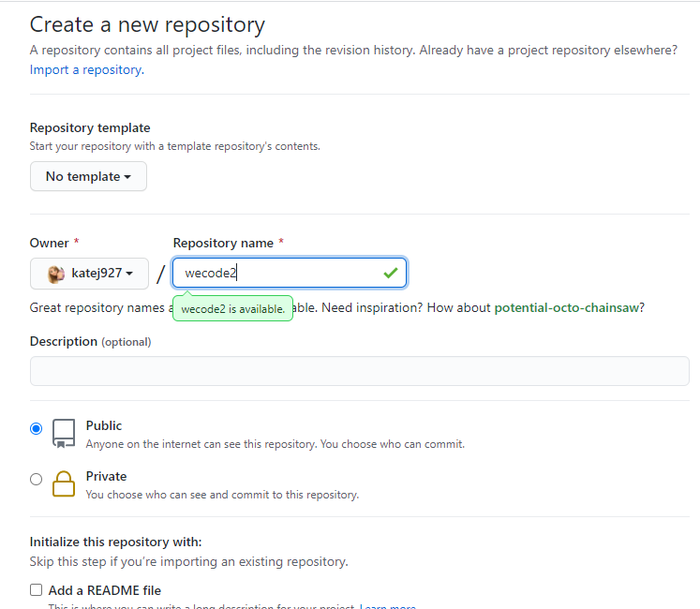Image resolution: width=700 pixels, height=609 pixels.
Task: Enable Add a README file checkbox
Action: 37,590
